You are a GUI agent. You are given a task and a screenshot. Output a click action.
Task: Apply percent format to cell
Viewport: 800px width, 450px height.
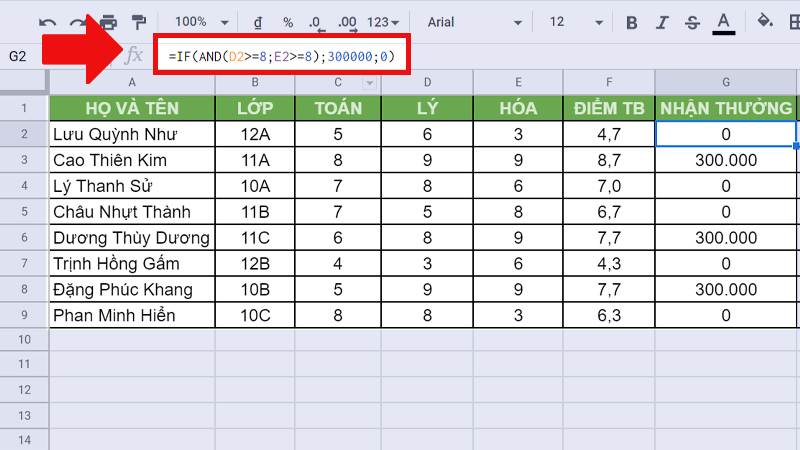pyautogui.click(x=288, y=22)
